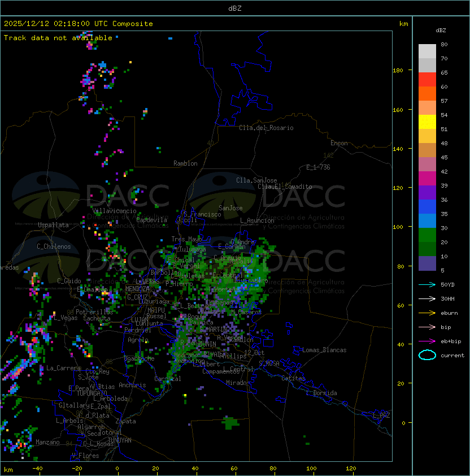Click the yellow eburn arrow in legend
Image resolution: width=470 pixels, height=476 pixels.
[427, 313]
